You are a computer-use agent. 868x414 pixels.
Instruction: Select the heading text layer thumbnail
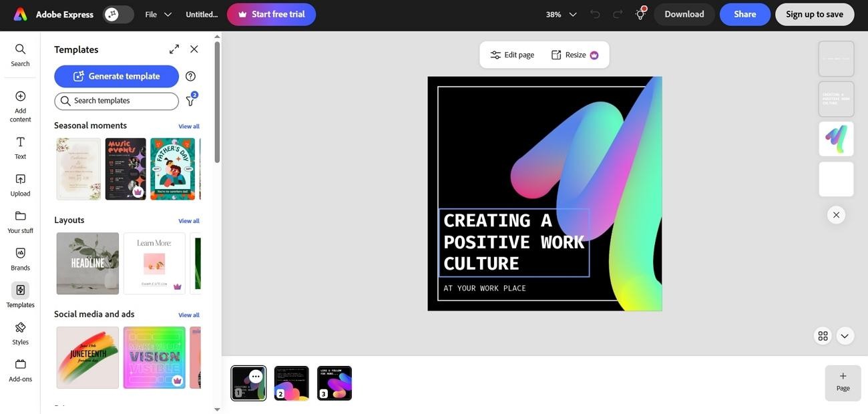coord(836,99)
